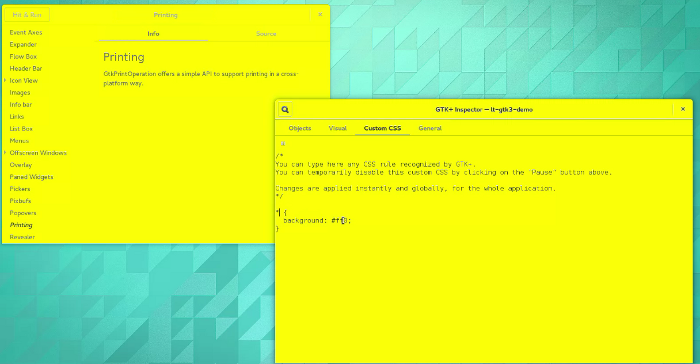Select Header Bar in the demo list
Image resolution: width=700 pixels, height=364 pixels.
[x=26, y=69]
